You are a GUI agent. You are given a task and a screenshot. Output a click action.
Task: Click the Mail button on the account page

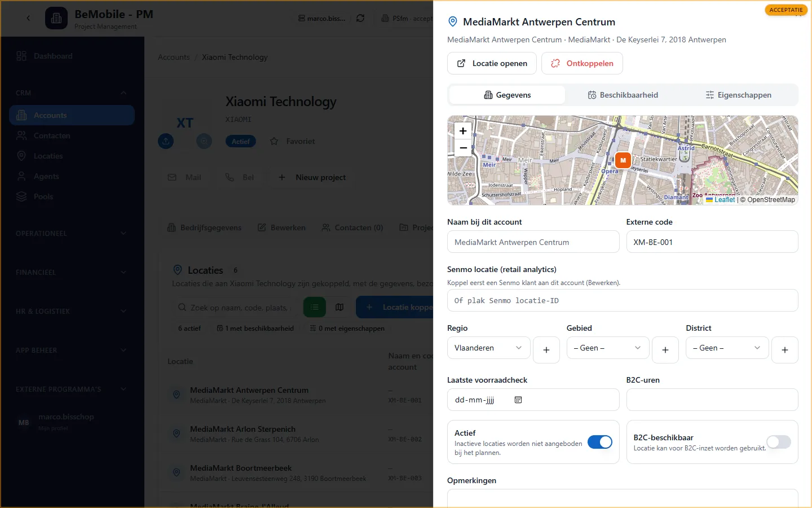point(184,177)
